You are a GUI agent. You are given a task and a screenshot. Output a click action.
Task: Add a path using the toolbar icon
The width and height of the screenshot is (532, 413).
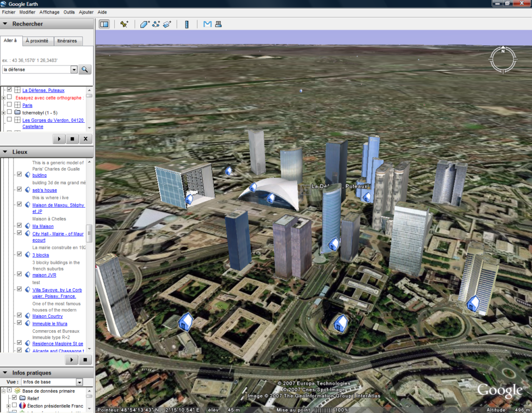click(156, 24)
